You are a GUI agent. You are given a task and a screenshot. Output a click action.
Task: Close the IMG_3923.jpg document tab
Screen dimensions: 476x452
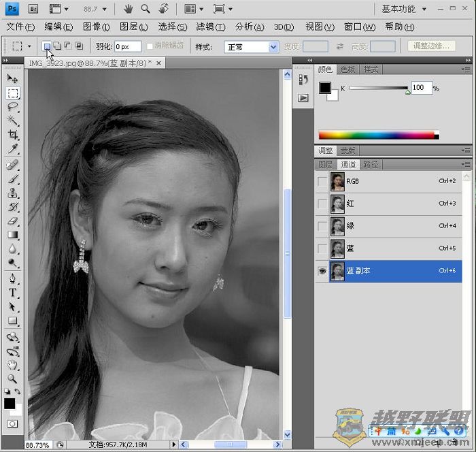pyautogui.click(x=159, y=63)
